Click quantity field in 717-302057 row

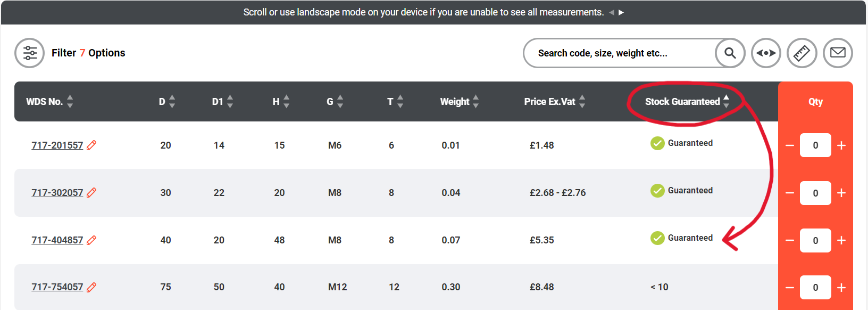[815, 193]
